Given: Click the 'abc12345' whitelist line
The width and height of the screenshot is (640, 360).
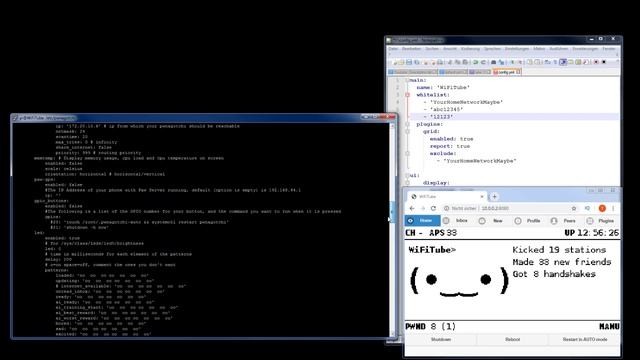Looking at the screenshot, I should click(443, 109).
